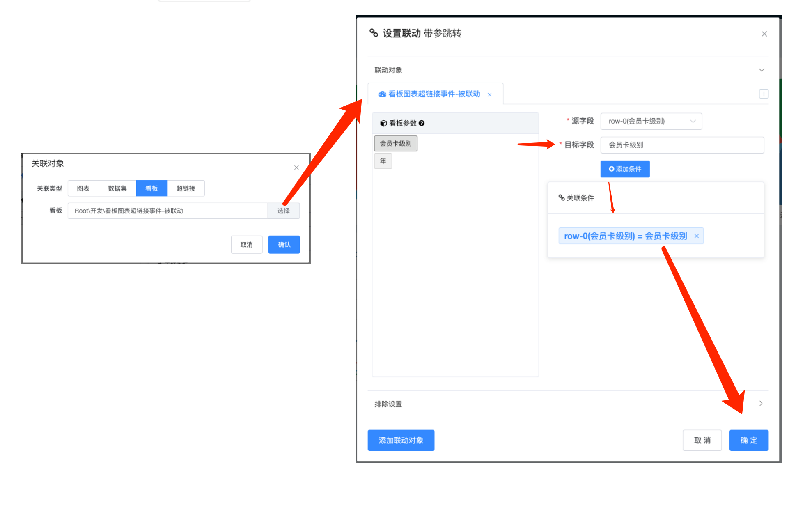This screenshot has width=812, height=505.
Task: Select the 年 dashboard parameter
Action: [x=383, y=161]
